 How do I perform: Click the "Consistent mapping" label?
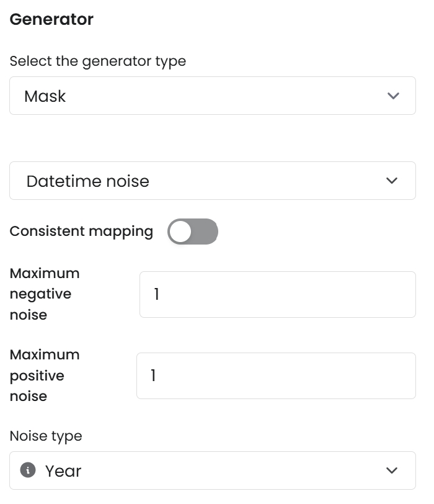pos(81,232)
